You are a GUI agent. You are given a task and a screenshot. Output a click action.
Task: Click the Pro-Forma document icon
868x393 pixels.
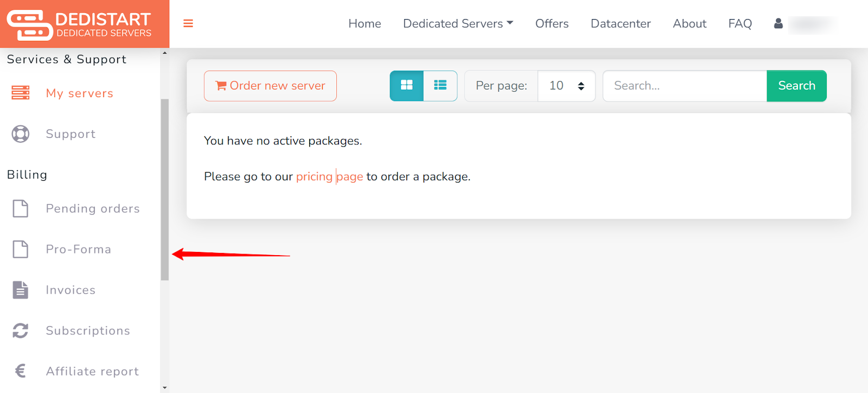coord(21,249)
